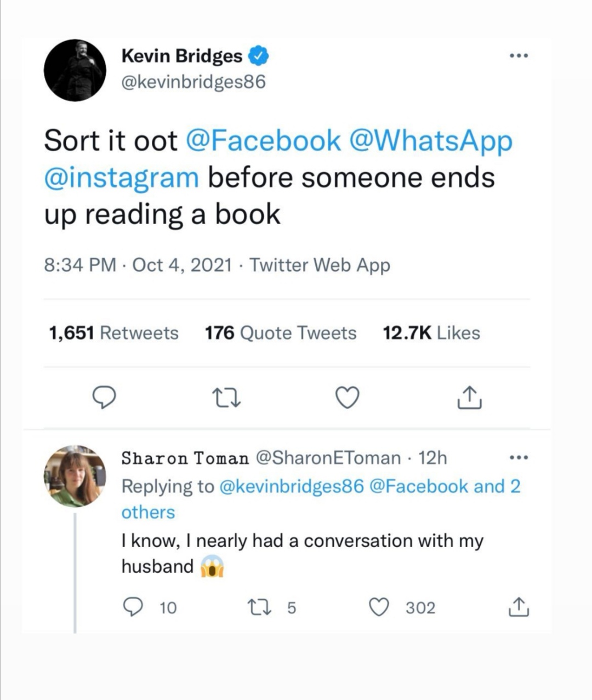Screen dimensions: 592x700
Task: Retweet Kevin Bridges' tweet
Action: pos(227,398)
